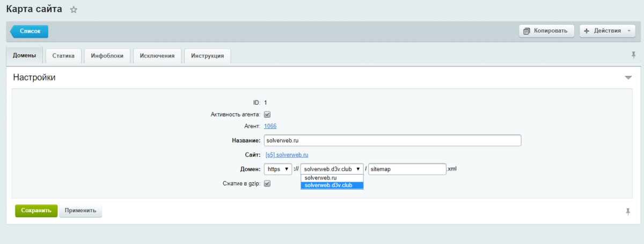
Task: Open the Инфоблоки tab
Action: (x=107, y=56)
